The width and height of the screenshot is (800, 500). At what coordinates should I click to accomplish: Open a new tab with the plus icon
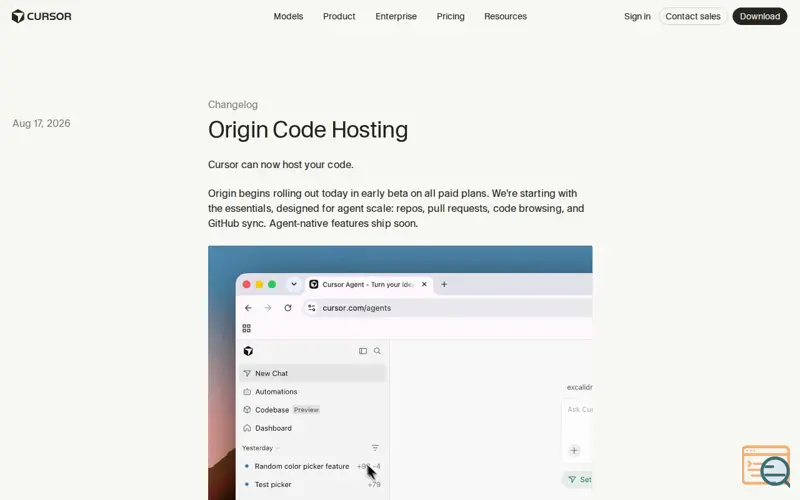[444, 284]
